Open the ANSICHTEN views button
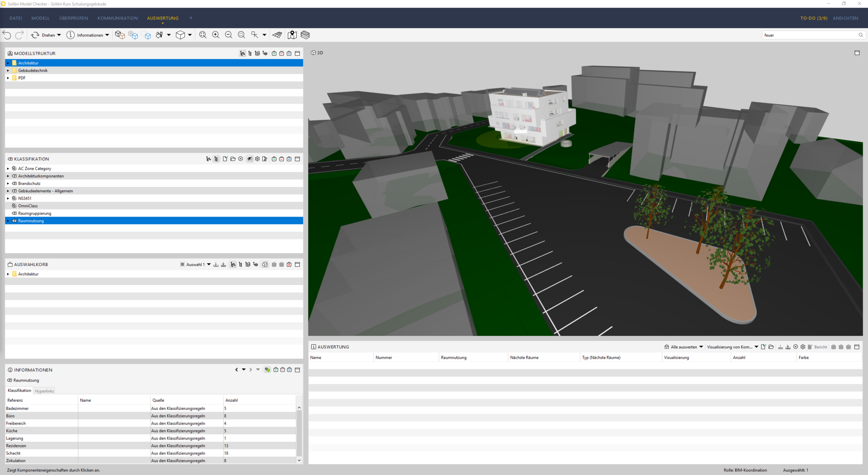 coord(845,18)
